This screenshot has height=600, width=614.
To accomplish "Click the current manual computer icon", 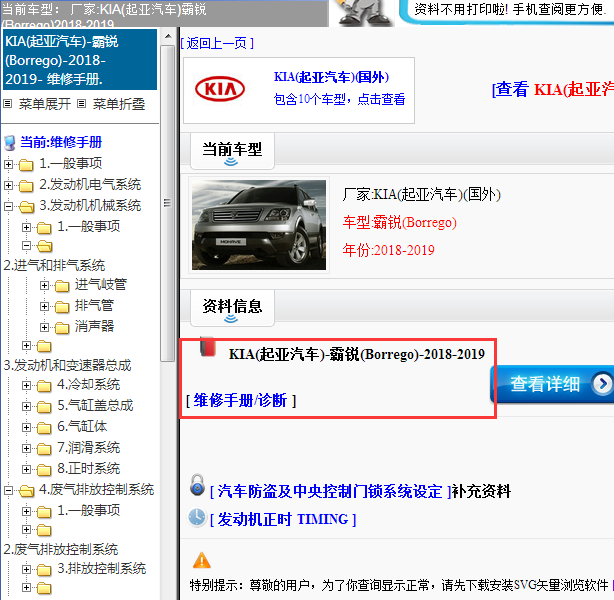I will point(10,143).
